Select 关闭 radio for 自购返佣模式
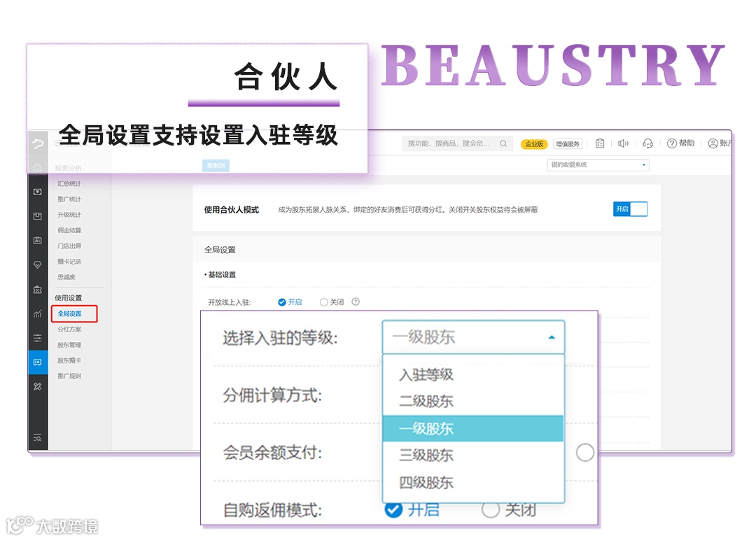This screenshot has height=540, width=756. coord(490,509)
